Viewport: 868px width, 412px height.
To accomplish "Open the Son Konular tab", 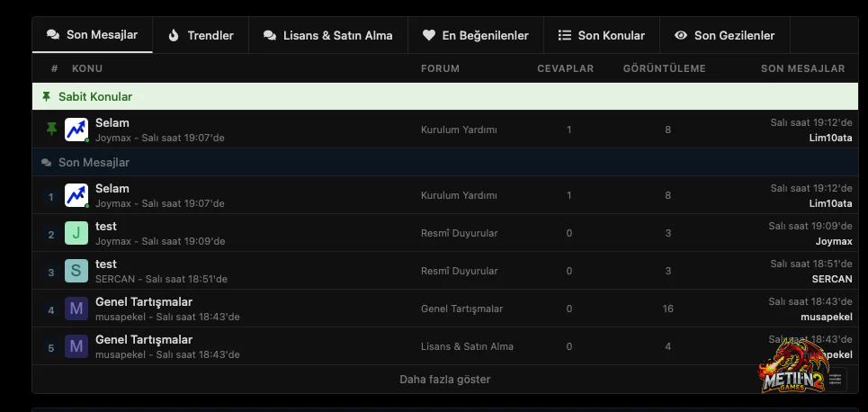I will point(602,35).
